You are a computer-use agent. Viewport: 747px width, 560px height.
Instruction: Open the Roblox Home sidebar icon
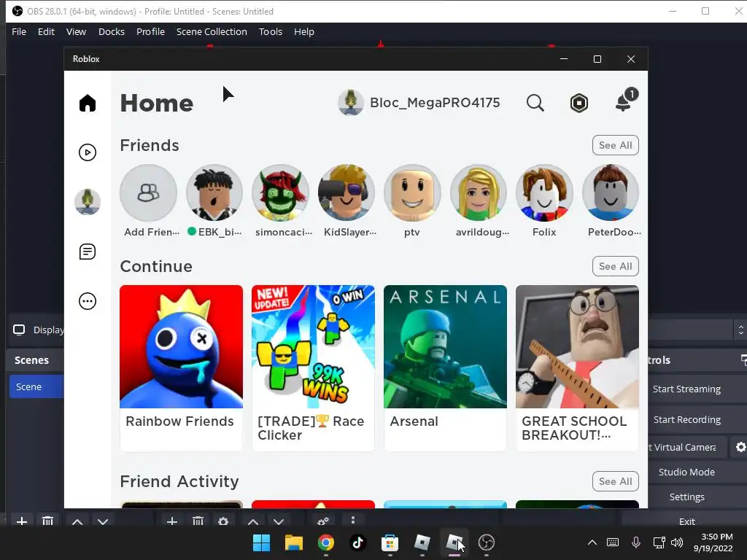click(x=88, y=103)
